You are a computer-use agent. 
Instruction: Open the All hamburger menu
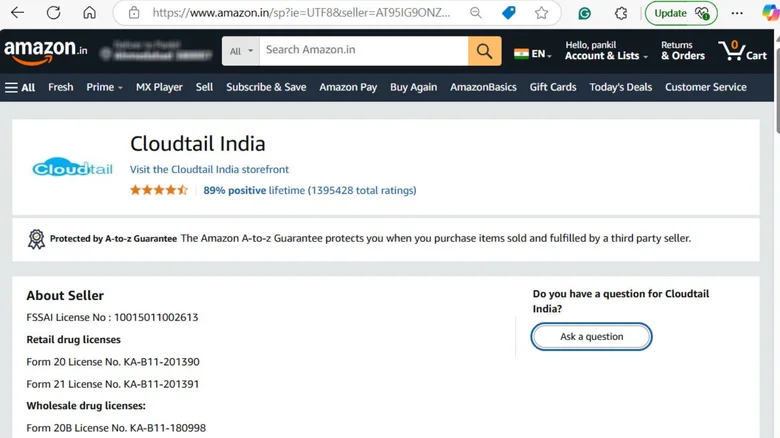point(20,87)
